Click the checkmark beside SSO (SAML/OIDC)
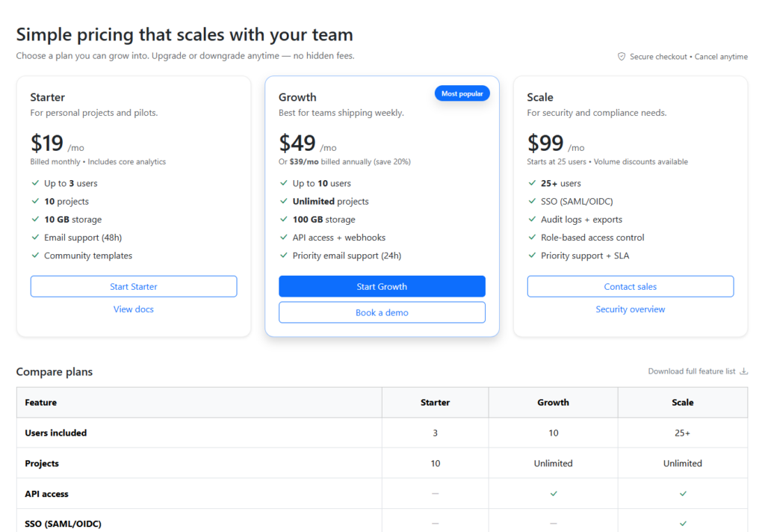The width and height of the screenshot is (765, 532). (x=532, y=202)
